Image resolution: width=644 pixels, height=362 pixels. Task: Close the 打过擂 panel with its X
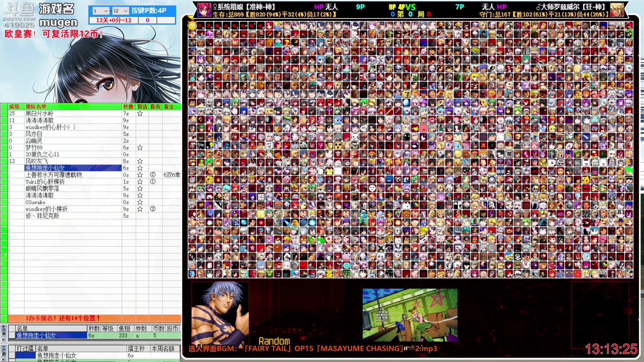click(3, 359)
